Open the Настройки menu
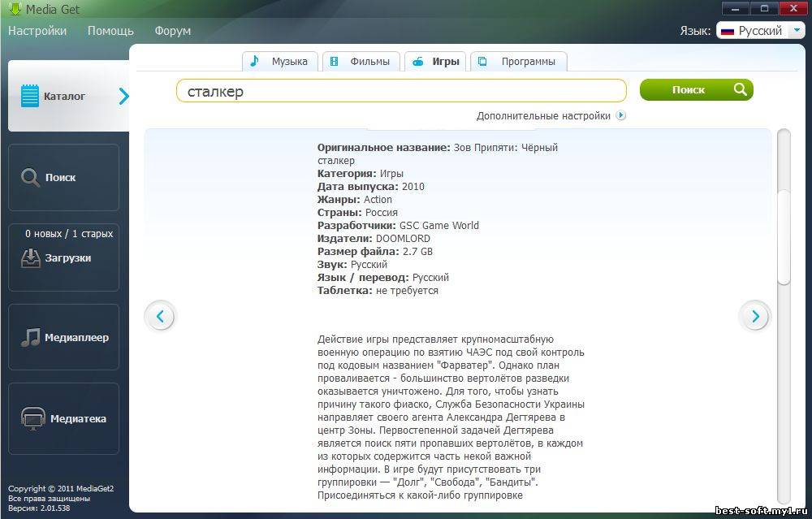This screenshot has height=519, width=812. pyautogui.click(x=37, y=31)
